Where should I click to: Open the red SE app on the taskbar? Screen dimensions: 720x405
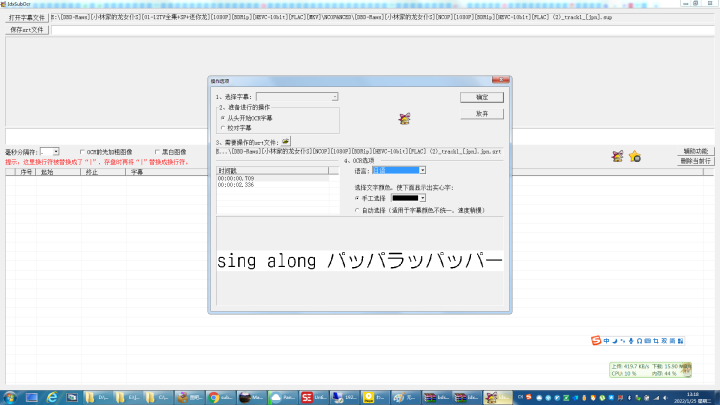pyautogui.click(x=314, y=398)
